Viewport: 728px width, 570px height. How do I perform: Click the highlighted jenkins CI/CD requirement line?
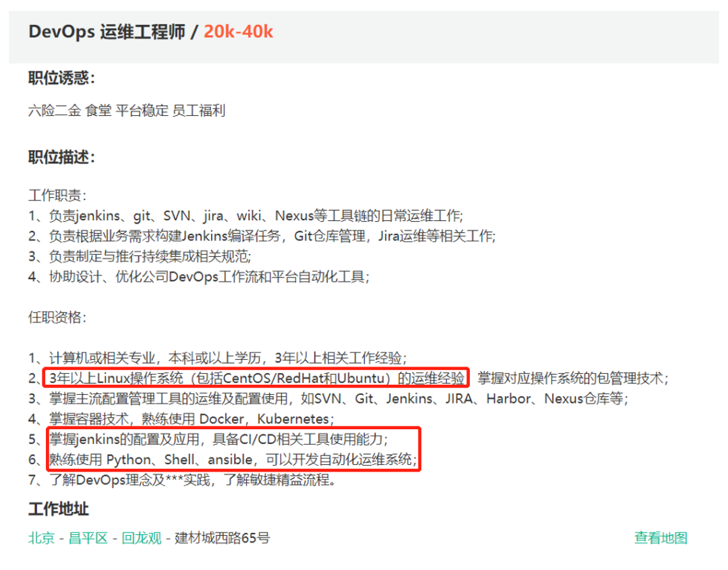pos(218,439)
